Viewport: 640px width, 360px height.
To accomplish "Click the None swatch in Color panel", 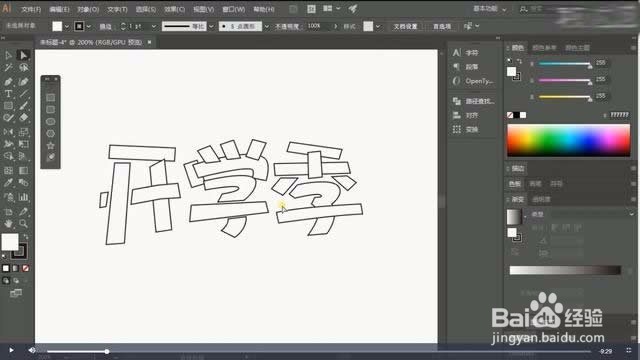I will point(510,115).
